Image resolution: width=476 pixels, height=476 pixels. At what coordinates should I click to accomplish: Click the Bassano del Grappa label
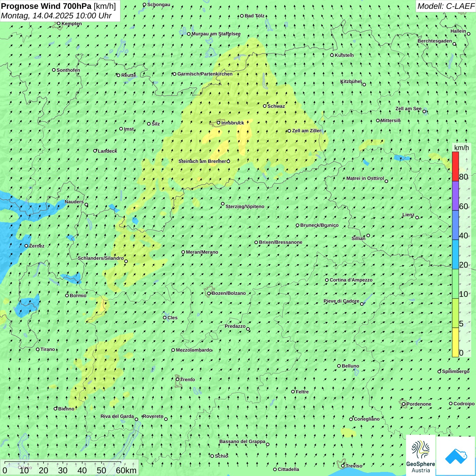pyautogui.click(x=242, y=441)
